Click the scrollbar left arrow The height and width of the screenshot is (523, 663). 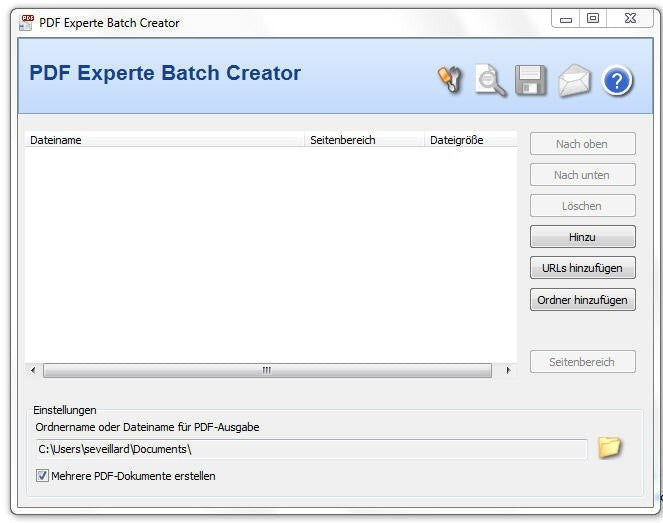33,370
